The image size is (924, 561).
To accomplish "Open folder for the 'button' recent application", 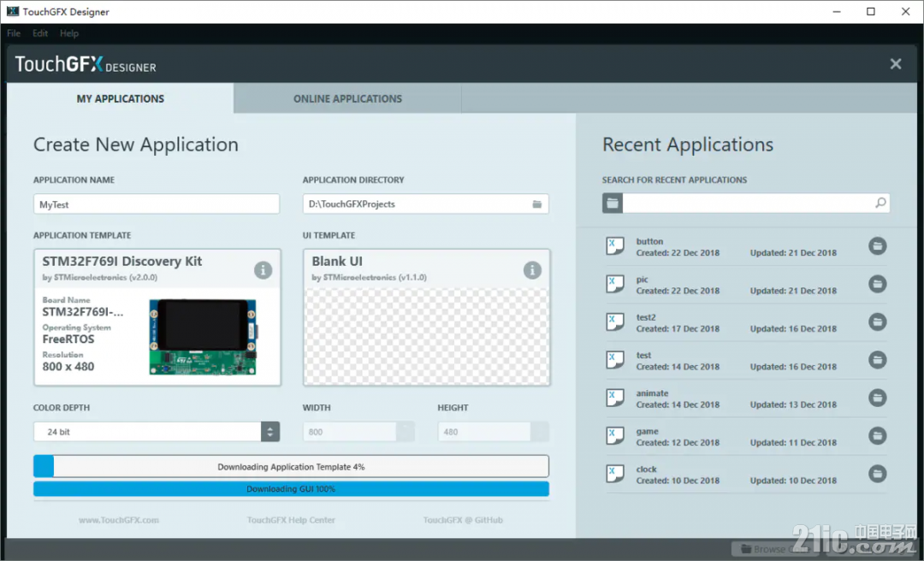I will pos(878,246).
